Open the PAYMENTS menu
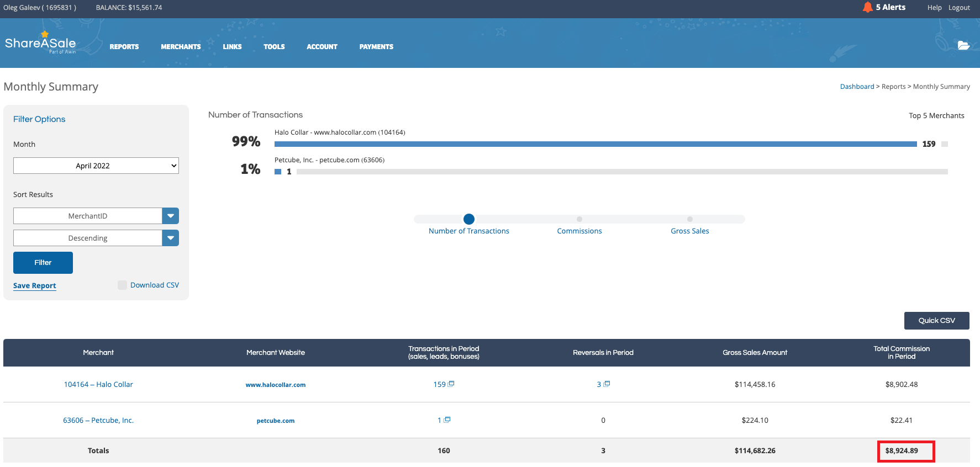Viewport: 980px width, 467px height. (x=376, y=47)
